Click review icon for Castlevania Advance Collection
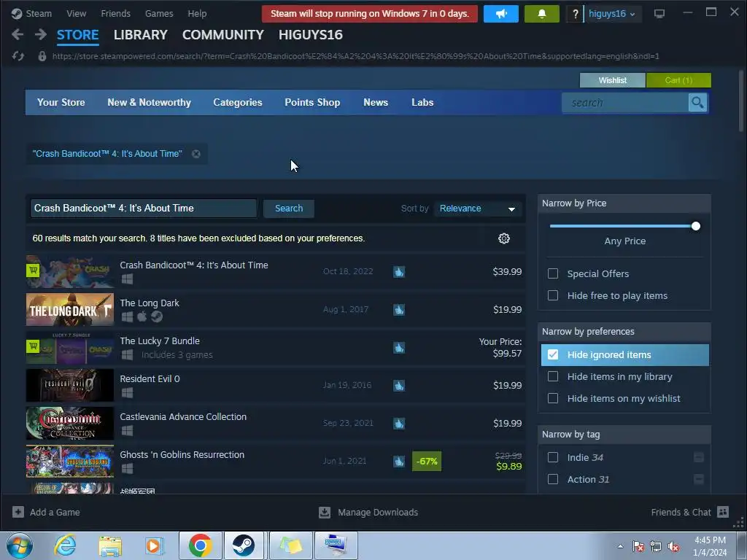The width and height of the screenshot is (747, 560). pyautogui.click(x=399, y=424)
